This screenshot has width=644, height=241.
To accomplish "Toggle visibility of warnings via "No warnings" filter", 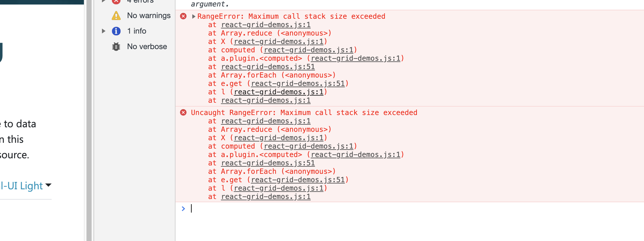I will [x=149, y=15].
